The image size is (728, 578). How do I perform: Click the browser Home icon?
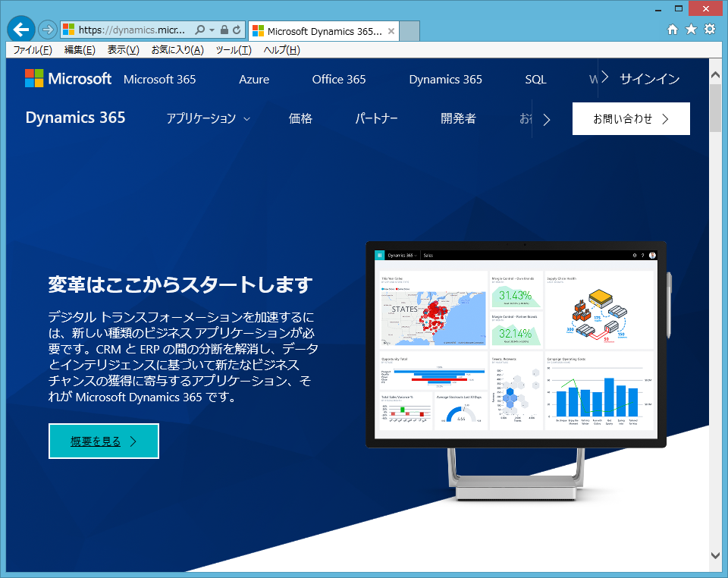[673, 30]
